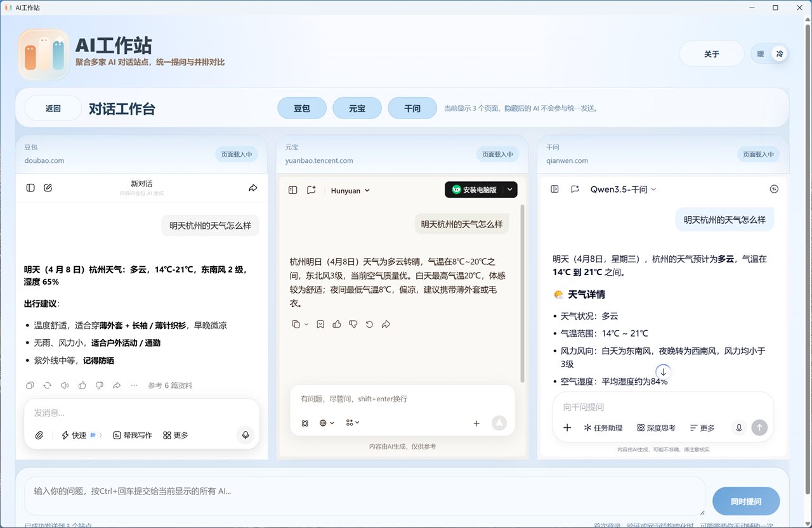Open 更多 options in Doubao's input bar
The image size is (812, 528).
tap(175, 435)
